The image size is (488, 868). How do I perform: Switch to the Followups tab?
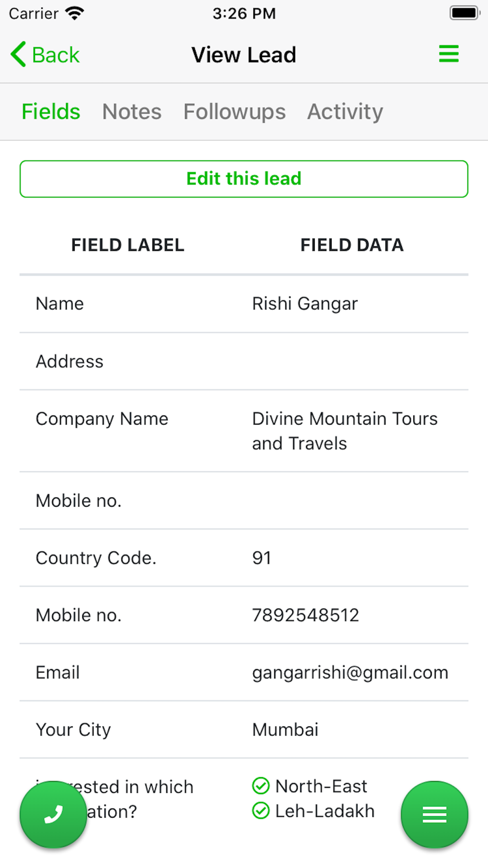click(234, 112)
